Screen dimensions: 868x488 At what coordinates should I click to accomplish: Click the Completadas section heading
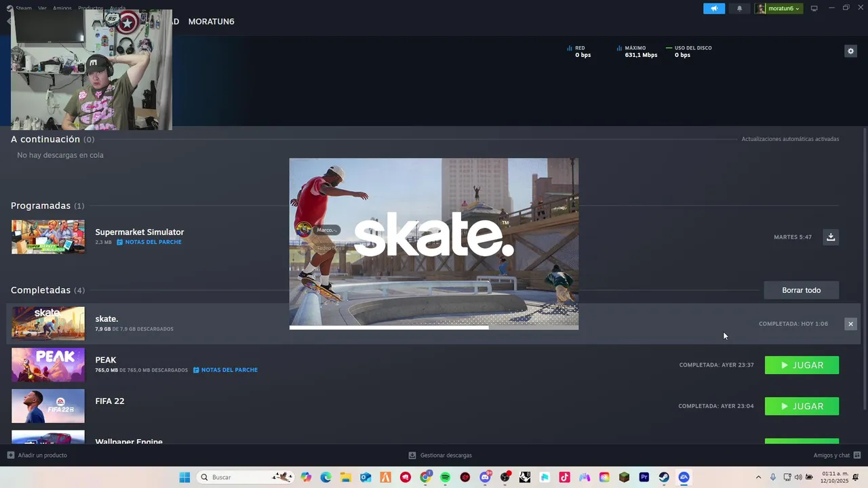47,290
